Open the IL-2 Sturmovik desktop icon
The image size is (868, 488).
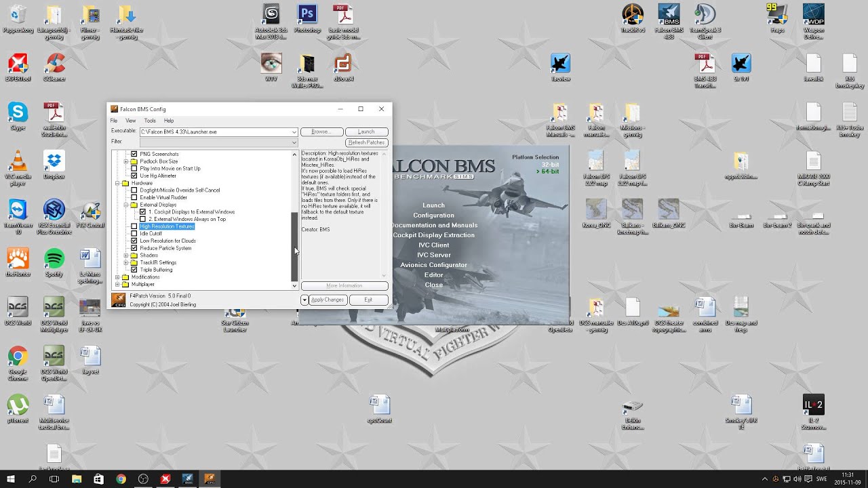point(813,412)
